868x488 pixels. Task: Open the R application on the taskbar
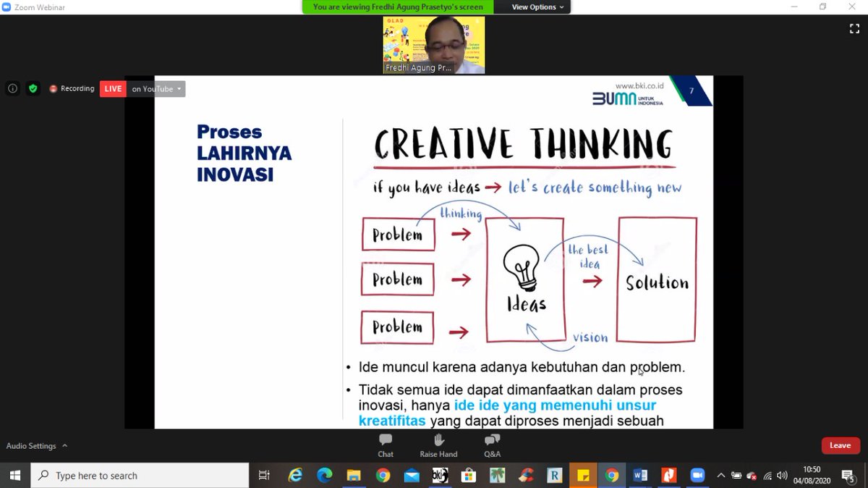point(555,475)
